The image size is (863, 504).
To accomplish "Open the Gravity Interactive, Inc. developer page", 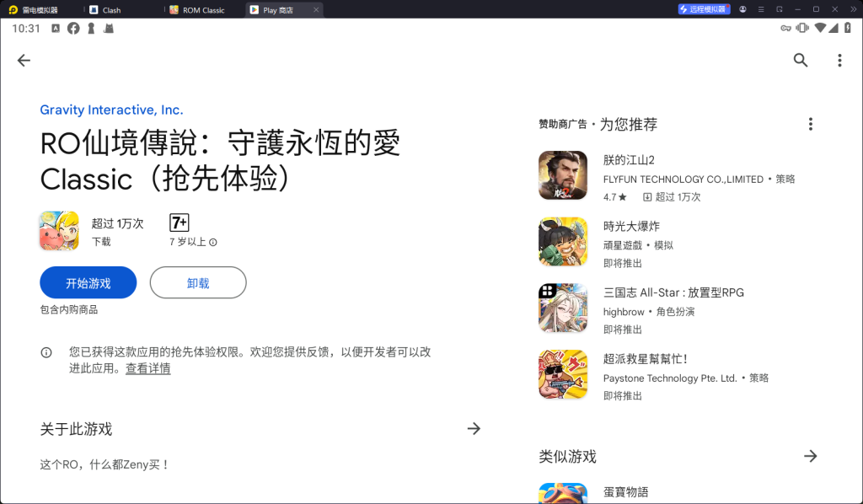I will 111,110.
